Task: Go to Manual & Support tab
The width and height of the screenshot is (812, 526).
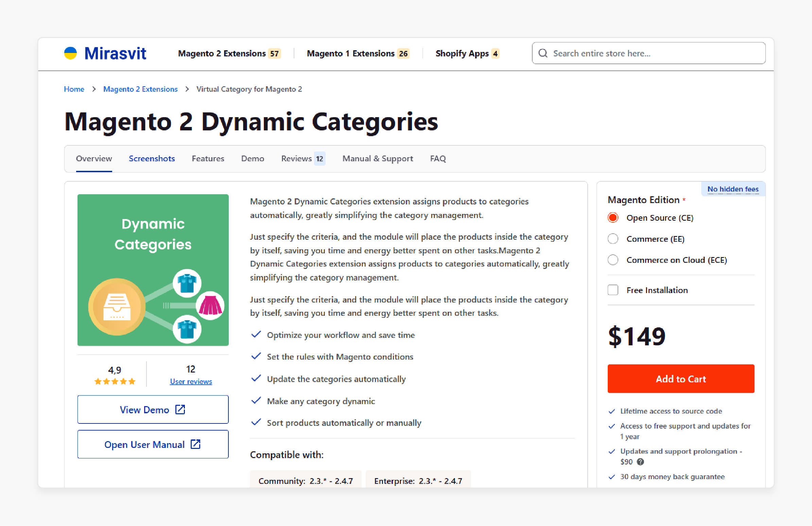Action: click(x=378, y=159)
